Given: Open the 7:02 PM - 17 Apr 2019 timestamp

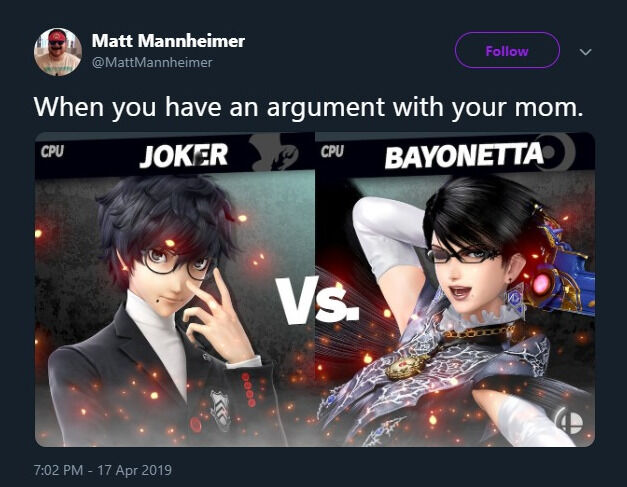Looking at the screenshot, I should (103, 469).
